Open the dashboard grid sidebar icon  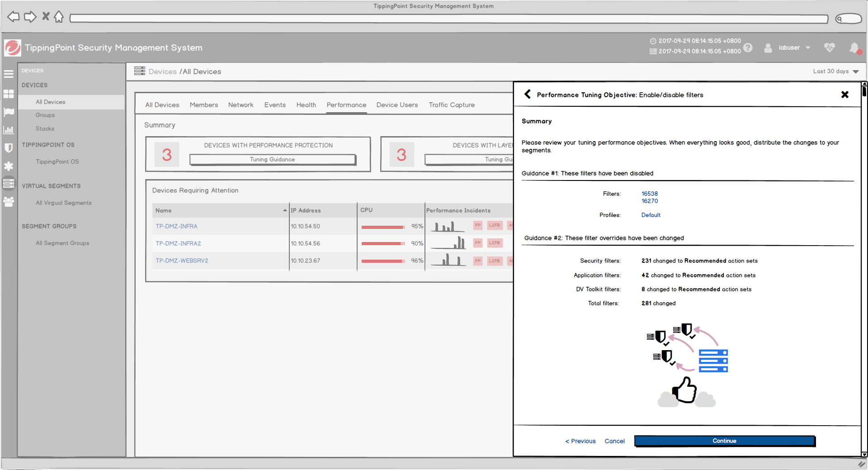point(9,94)
